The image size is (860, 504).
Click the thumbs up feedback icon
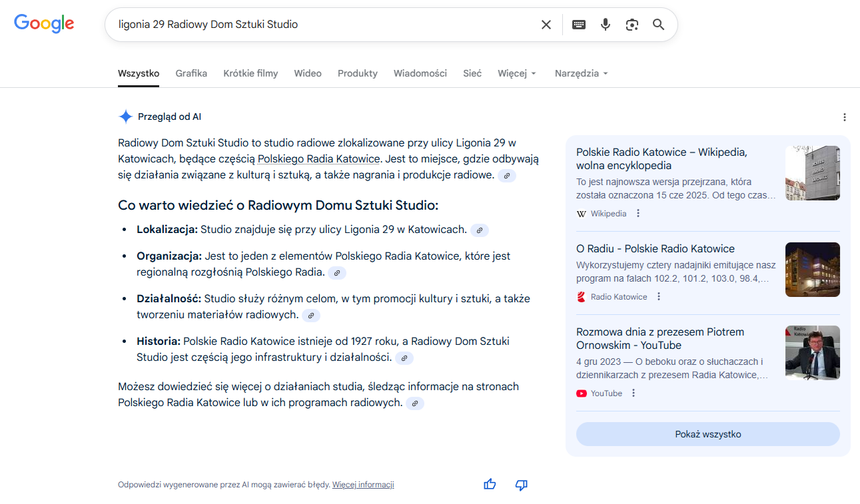(490, 485)
